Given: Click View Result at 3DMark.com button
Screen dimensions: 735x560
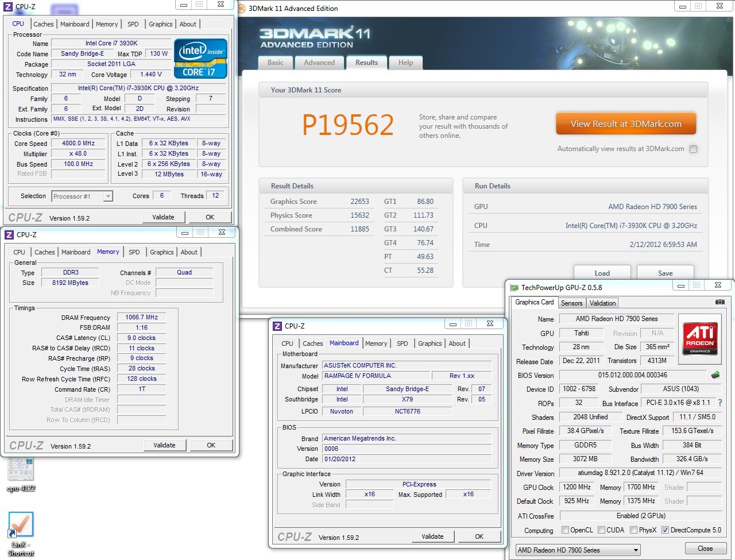Looking at the screenshot, I should (626, 124).
